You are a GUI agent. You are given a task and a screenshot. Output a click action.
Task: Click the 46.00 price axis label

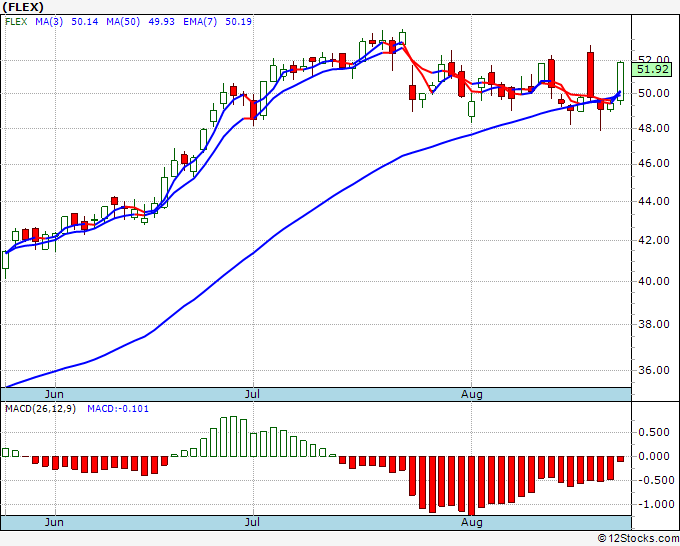[654, 163]
